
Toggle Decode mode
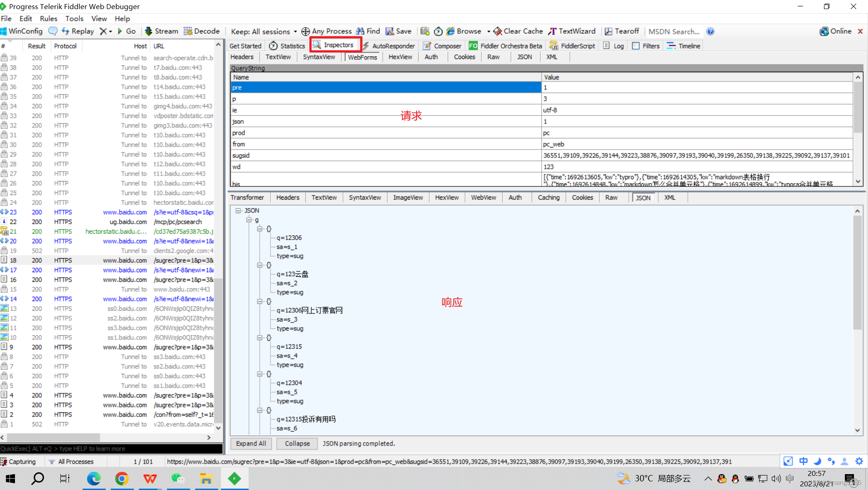[202, 31]
